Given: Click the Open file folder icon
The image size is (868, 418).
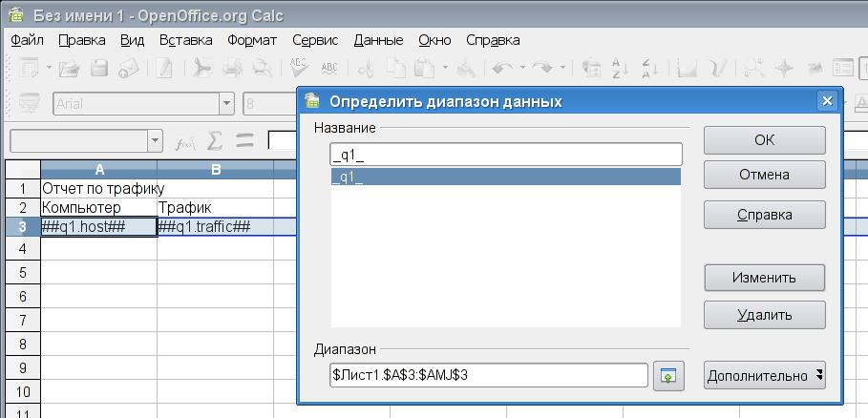Looking at the screenshot, I should tap(69, 68).
